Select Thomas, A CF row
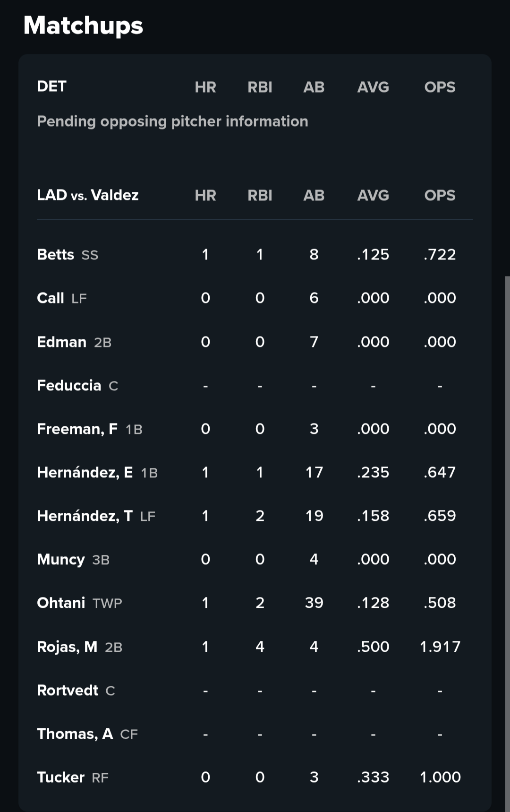 click(x=255, y=734)
